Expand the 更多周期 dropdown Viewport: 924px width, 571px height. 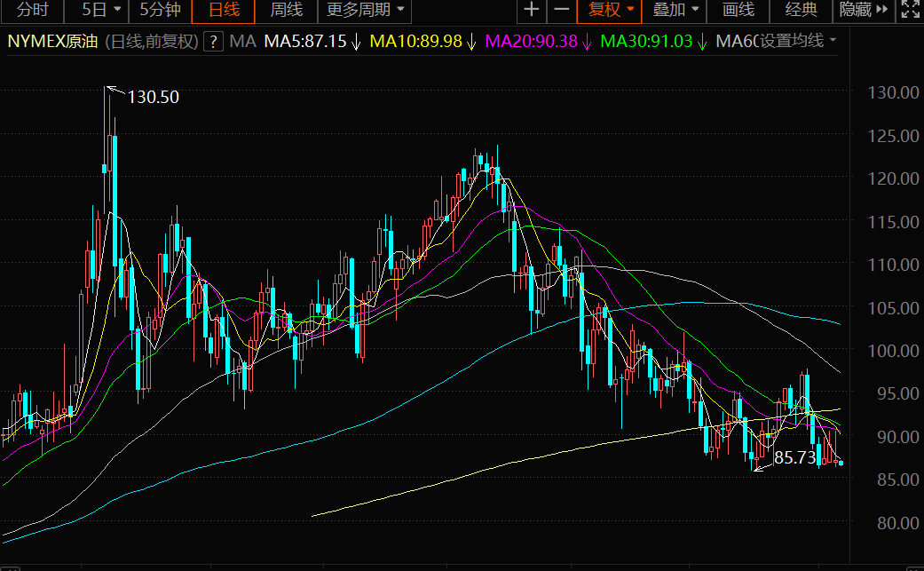365,10
